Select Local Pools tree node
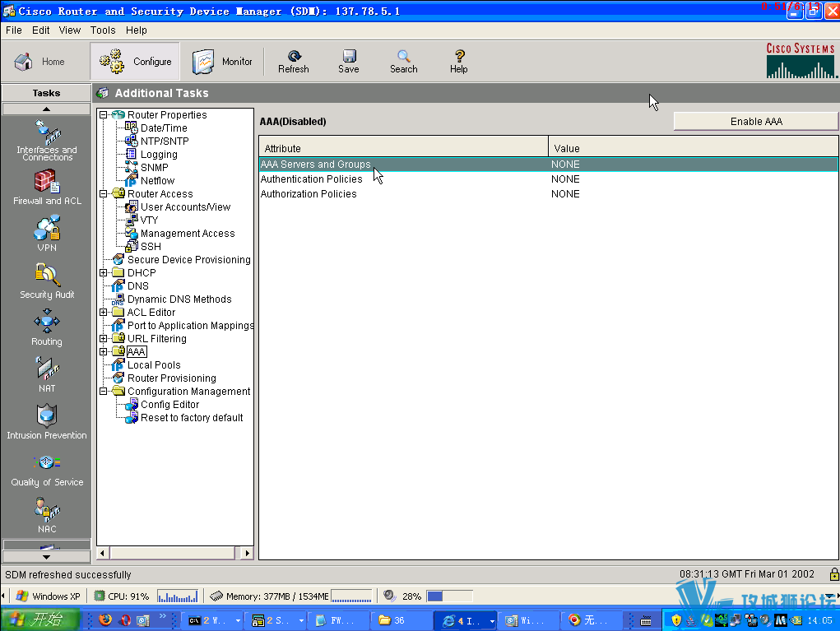Screen dimensions: 840x631 154,365
